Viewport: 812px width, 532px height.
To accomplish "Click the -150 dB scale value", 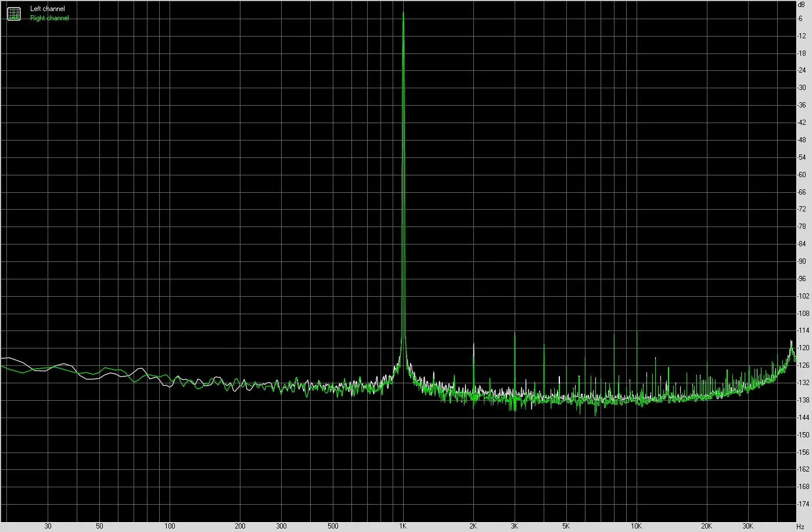I will pos(803,435).
